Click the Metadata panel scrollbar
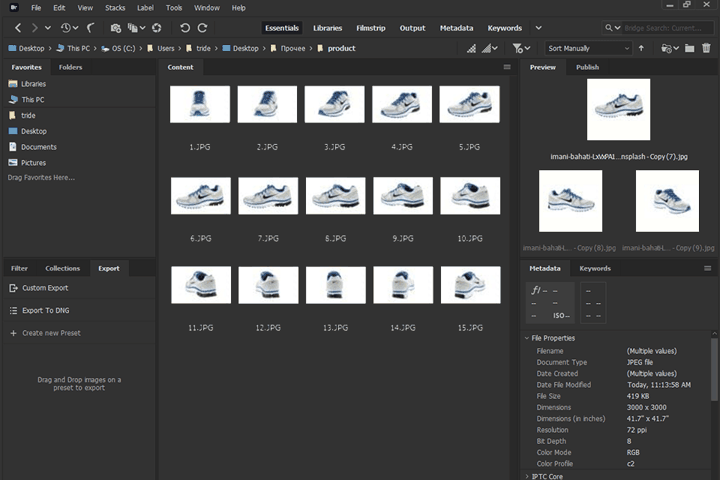 pos(714,370)
